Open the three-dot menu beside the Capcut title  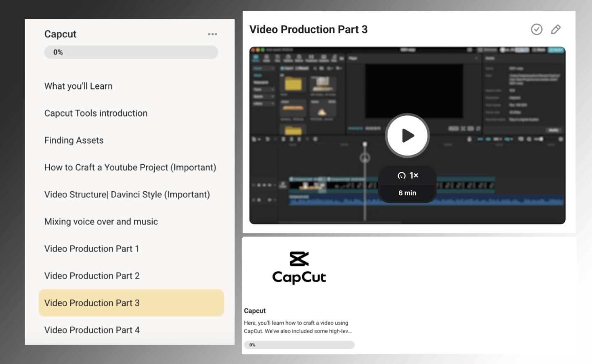(x=213, y=34)
